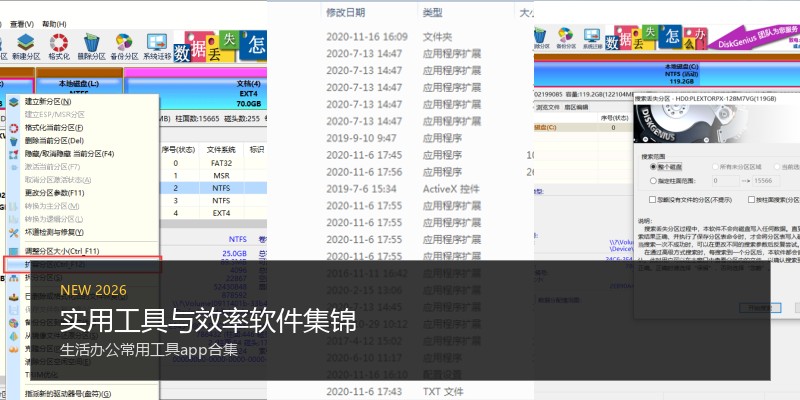Click the start cylinder field showing 0
The width and height of the screenshot is (800, 400).
tap(724, 181)
